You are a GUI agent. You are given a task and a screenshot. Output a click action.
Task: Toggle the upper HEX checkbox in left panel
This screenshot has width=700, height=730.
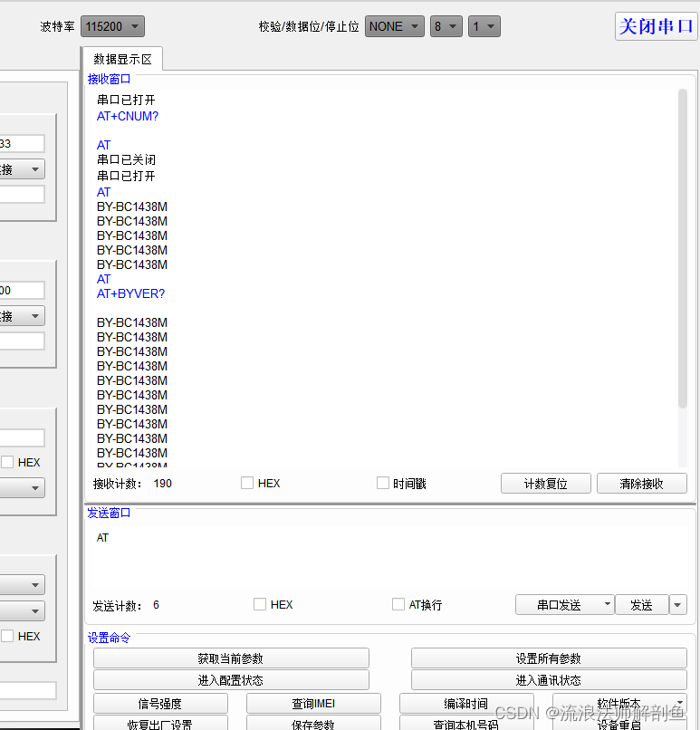[x=7, y=462]
